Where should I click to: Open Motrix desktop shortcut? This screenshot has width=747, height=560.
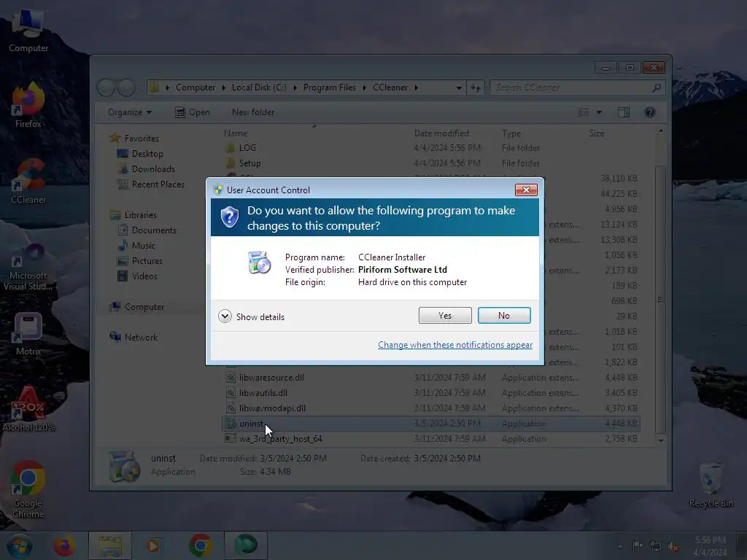(28, 334)
